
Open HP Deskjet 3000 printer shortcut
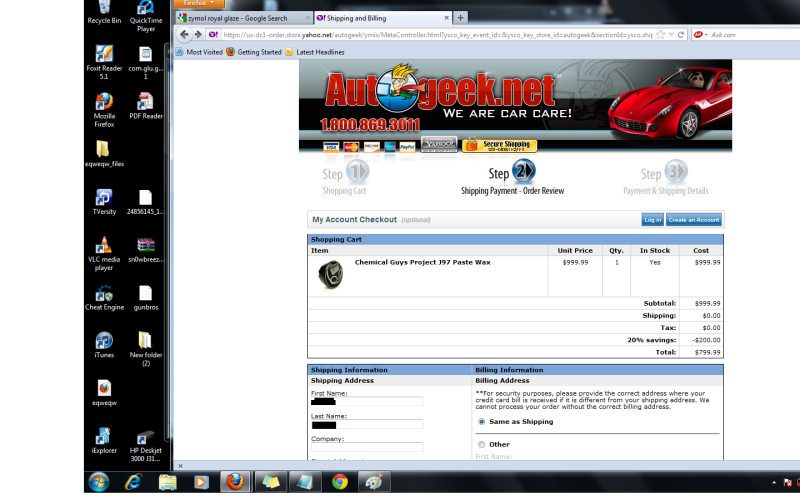145,445
